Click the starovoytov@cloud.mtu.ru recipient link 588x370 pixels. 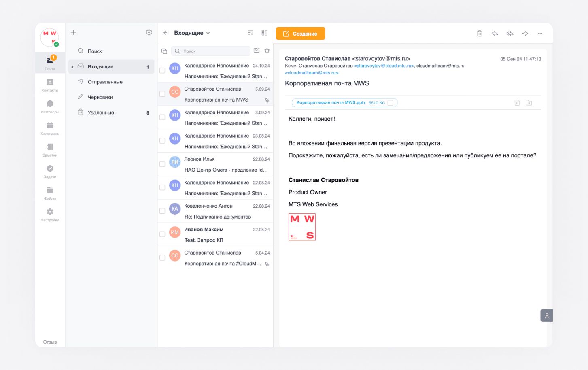coord(384,66)
